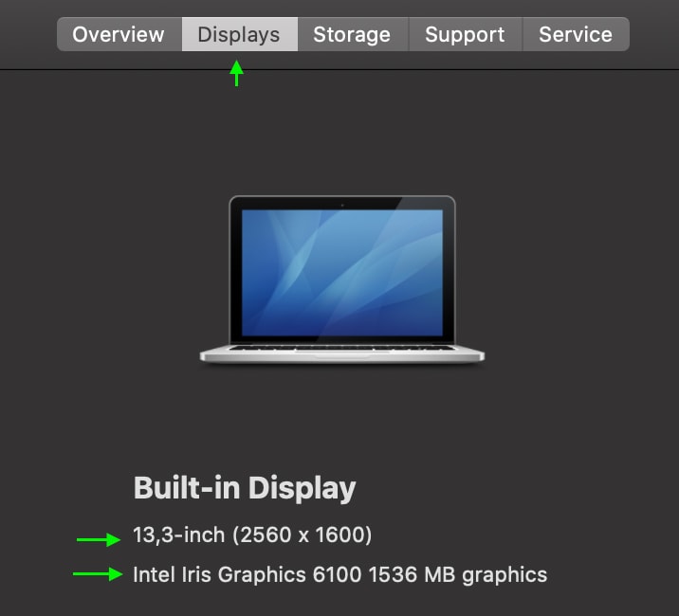Click the 1536 MB graphics text

[458, 575]
